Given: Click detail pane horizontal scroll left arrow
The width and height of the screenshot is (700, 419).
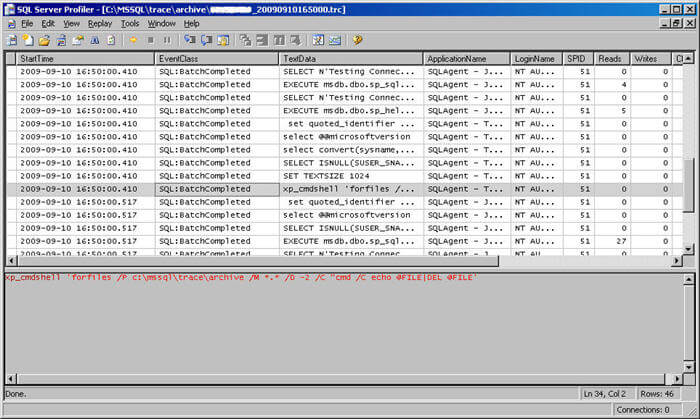Looking at the screenshot, I should [x=11, y=379].
